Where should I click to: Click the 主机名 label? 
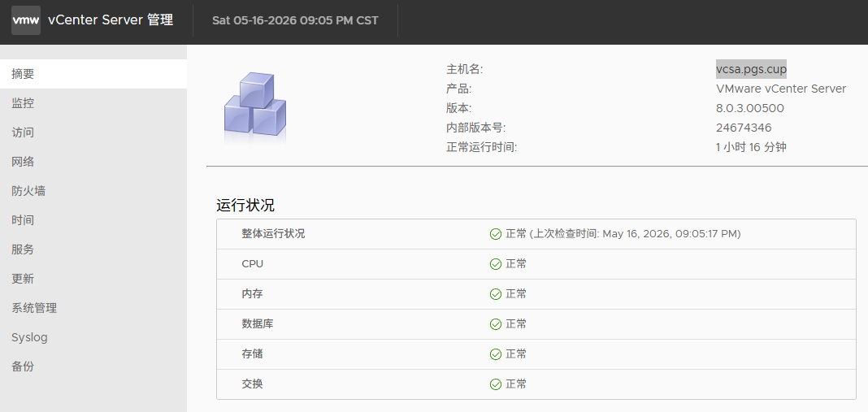[x=464, y=69]
